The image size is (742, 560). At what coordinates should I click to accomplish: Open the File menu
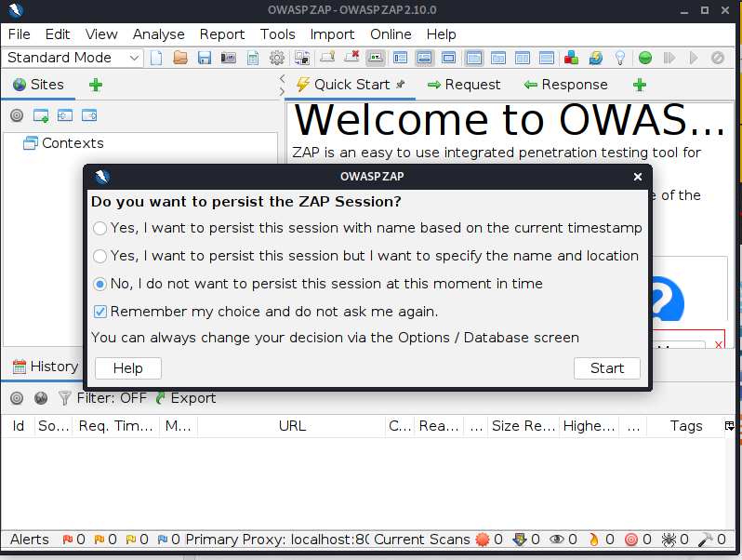pyautogui.click(x=20, y=34)
